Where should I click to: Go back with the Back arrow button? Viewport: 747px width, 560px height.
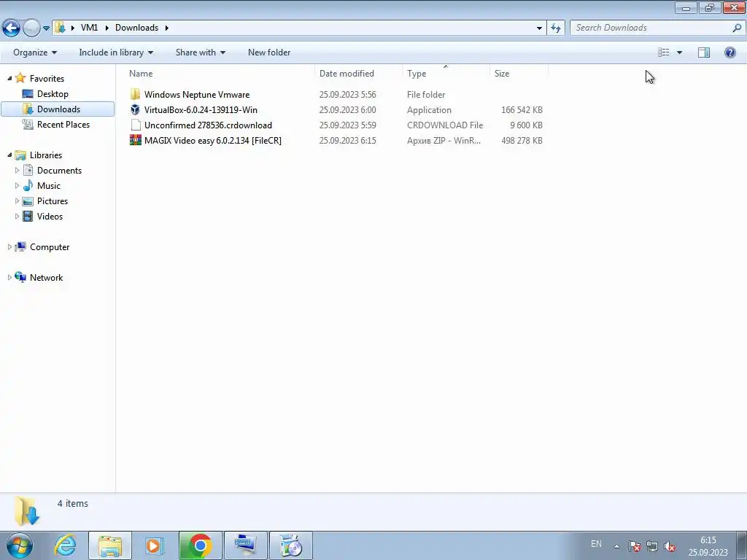click(x=11, y=28)
